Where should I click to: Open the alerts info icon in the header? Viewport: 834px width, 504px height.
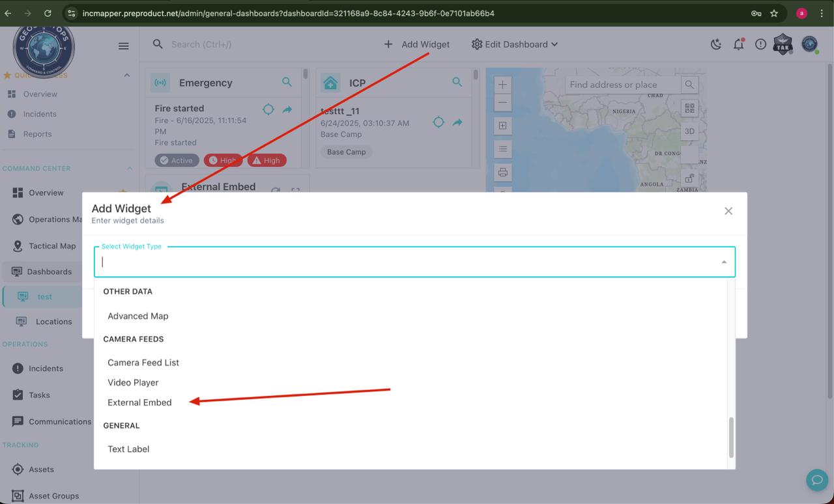760,44
